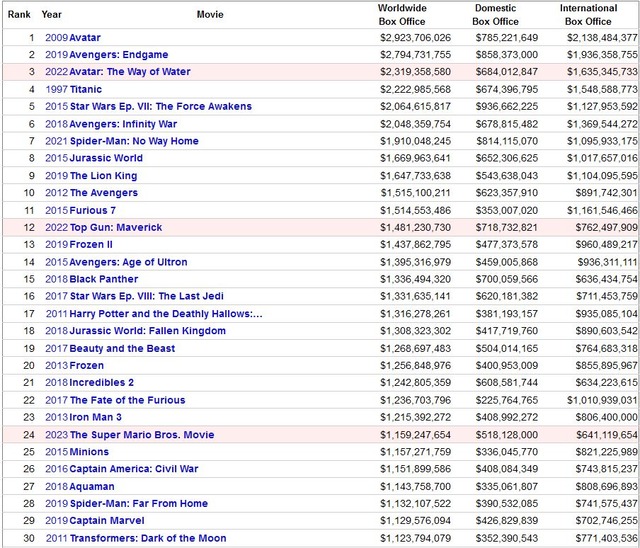Select domestic total $518,128,000
The height and width of the screenshot is (548, 640).
tap(507, 435)
